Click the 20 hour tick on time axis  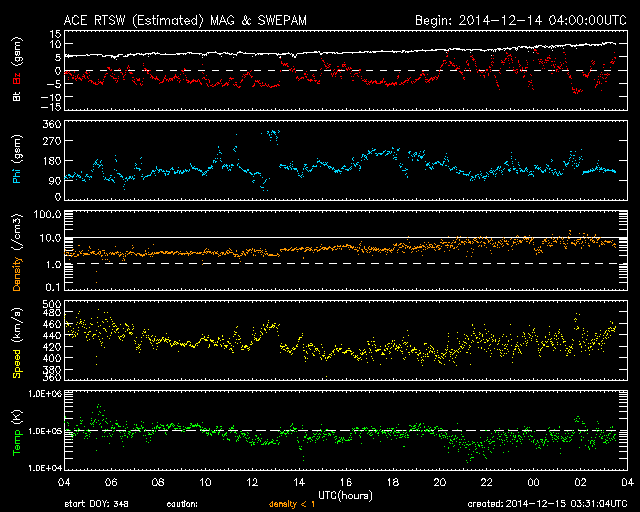pos(439,481)
